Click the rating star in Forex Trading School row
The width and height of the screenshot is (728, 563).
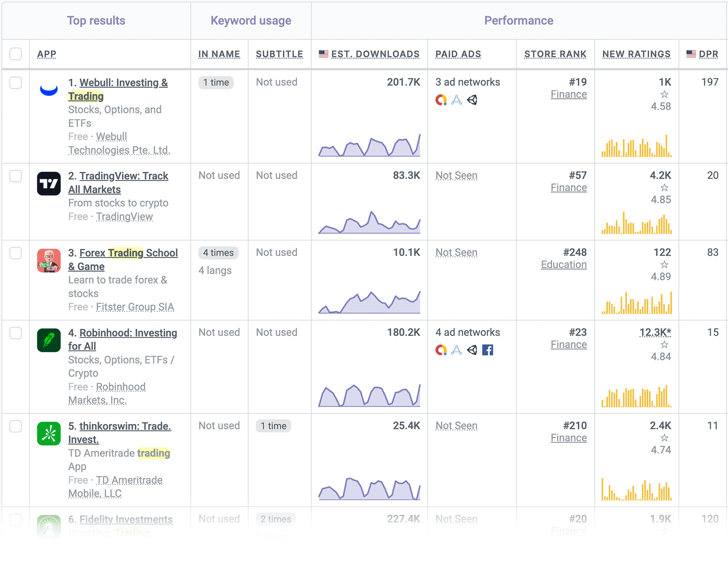point(664,265)
